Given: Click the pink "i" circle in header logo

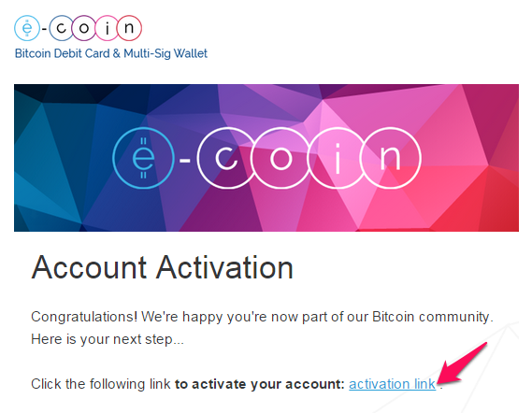Looking at the screenshot, I should click(x=107, y=28).
